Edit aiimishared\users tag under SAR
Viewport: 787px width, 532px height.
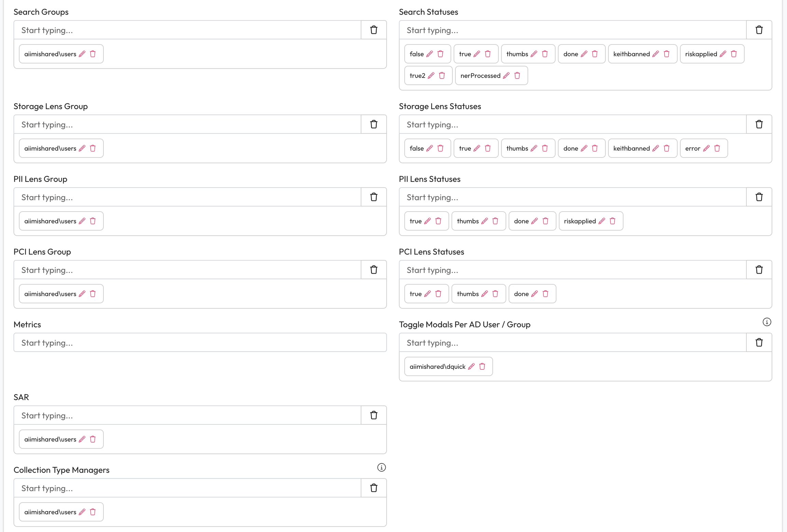82,439
